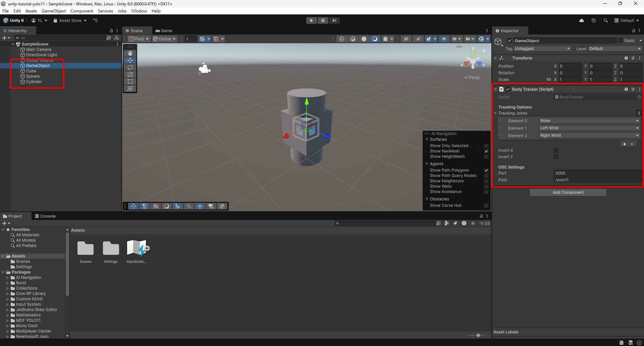The width and height of the screenshot is (644, 346).
Task: Select the Rotate tool in scene toolbar
Action: click(x=130, y=67)
